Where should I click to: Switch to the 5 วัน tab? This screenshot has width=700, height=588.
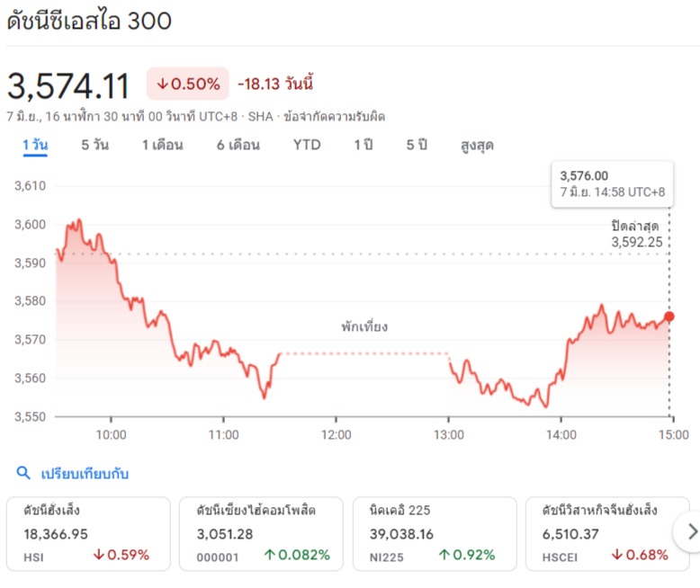[94, 145]
